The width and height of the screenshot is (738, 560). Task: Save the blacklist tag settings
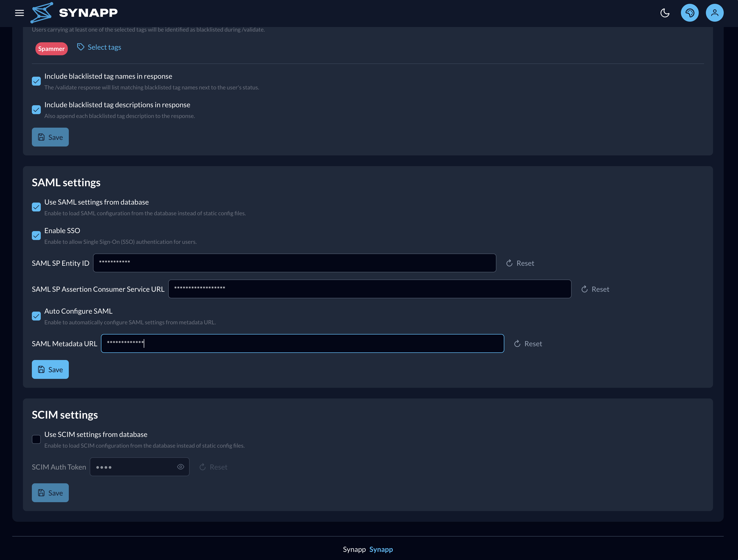(50, 137)
